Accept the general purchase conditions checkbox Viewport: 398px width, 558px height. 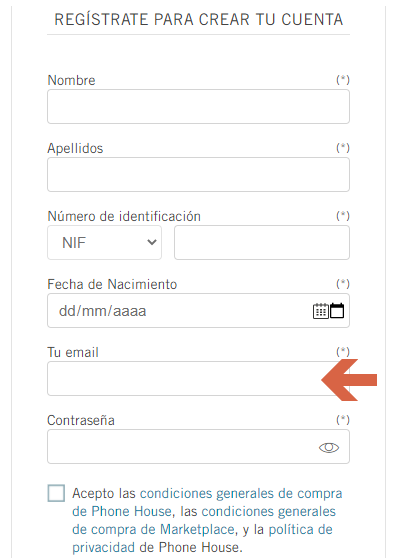pos(56,493)
